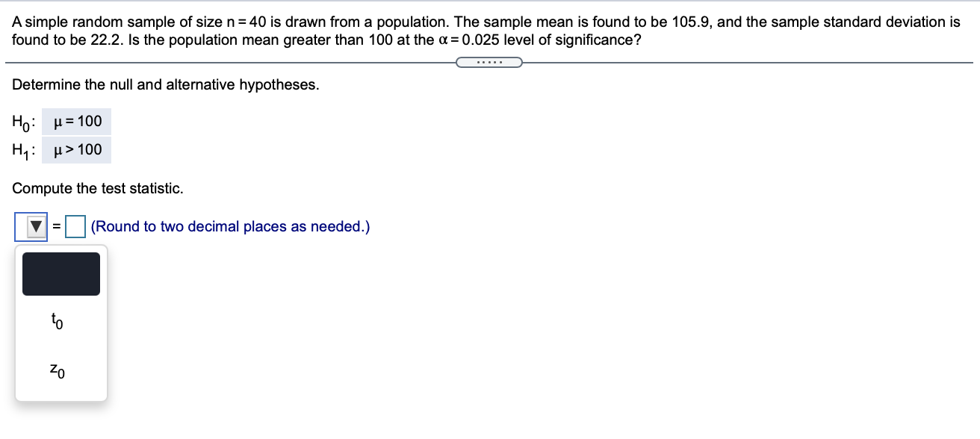The image size is (980, 439).
Task: Click the H₁ label
Action: pos(21,150)
